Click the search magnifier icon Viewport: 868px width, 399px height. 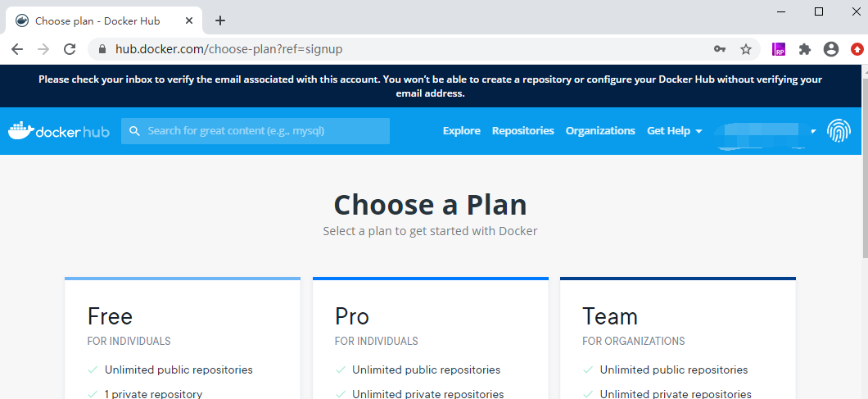(134, 131)
